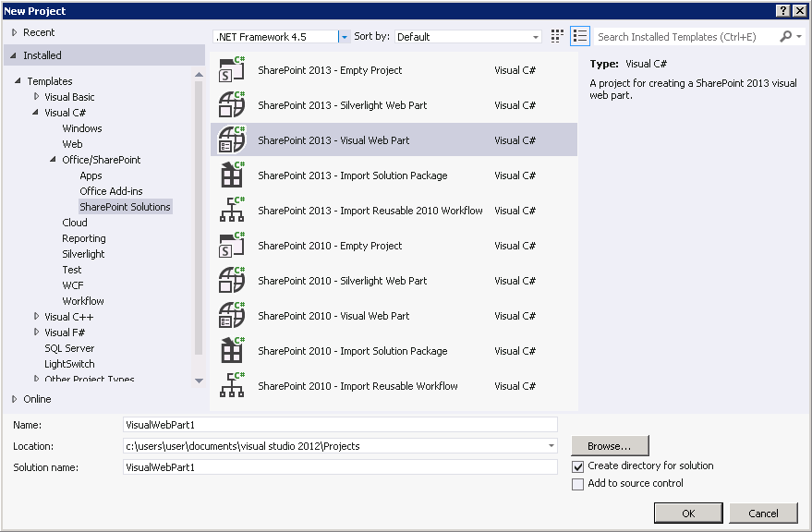Click the templates tree scrollbar thumb

pos(199,218)
